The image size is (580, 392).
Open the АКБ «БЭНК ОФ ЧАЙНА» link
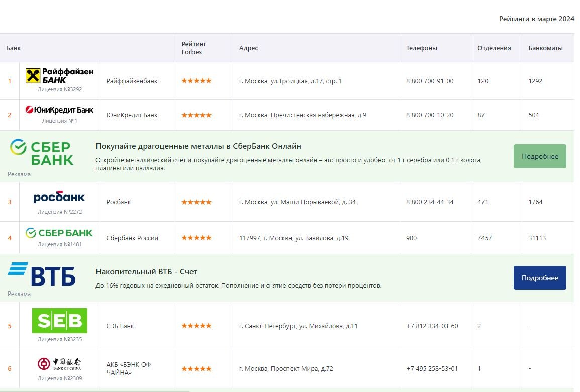[129, 369]
